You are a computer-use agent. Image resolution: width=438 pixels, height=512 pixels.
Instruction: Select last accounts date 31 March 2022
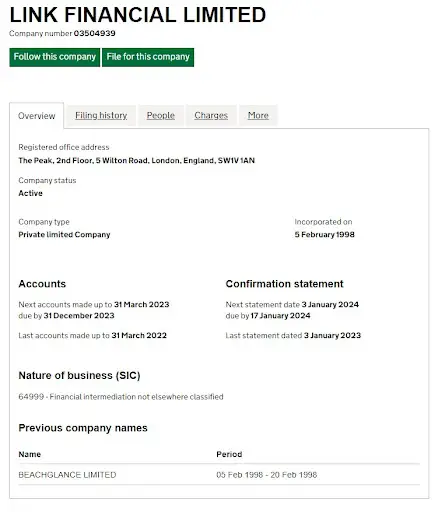[x=139, y=335]
